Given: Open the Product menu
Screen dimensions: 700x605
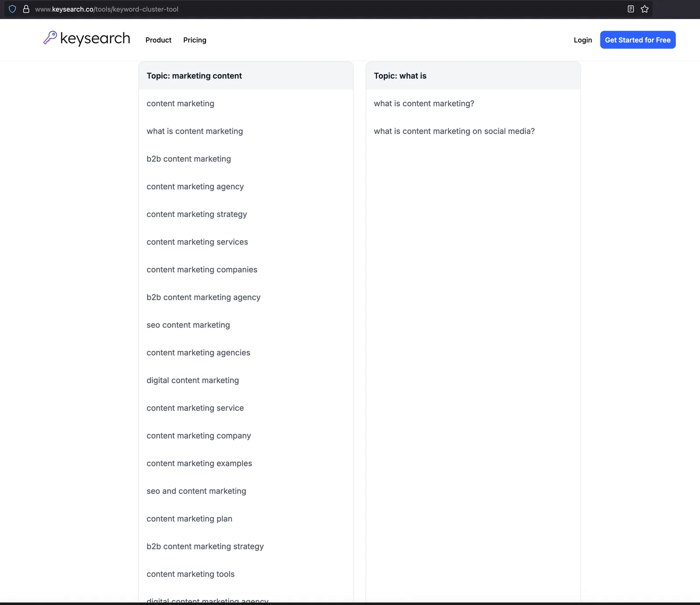Looking at the screenshot, I should (x=158, y=40).
